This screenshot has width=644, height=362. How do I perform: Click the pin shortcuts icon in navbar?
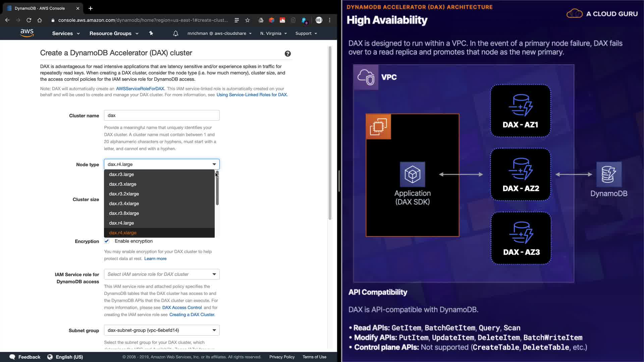151,33
